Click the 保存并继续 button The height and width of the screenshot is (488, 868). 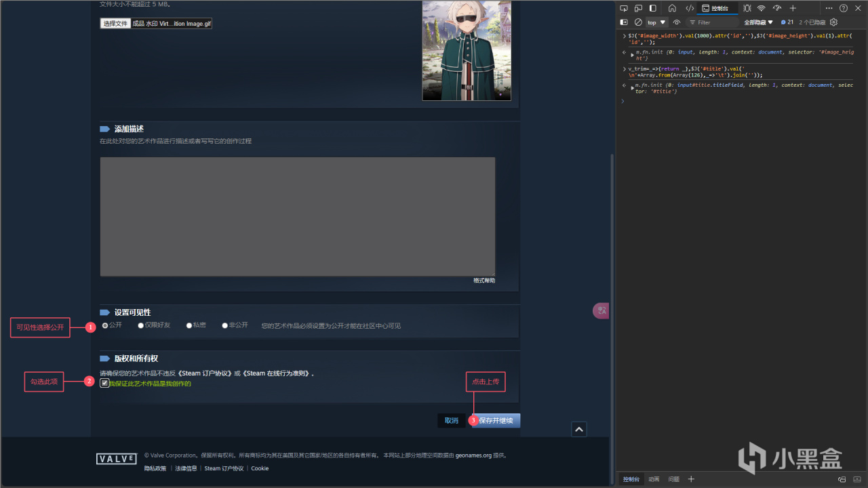[x=496, y=421]
